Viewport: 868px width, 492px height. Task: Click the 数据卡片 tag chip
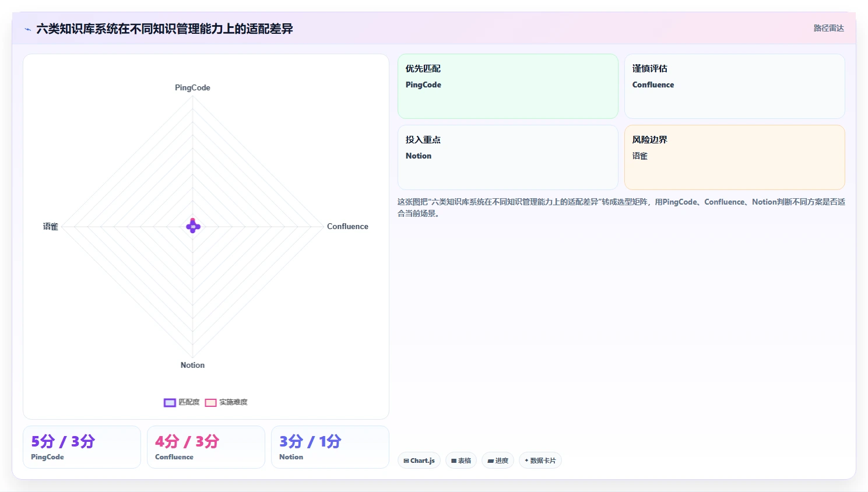click(x=540, y=461)
